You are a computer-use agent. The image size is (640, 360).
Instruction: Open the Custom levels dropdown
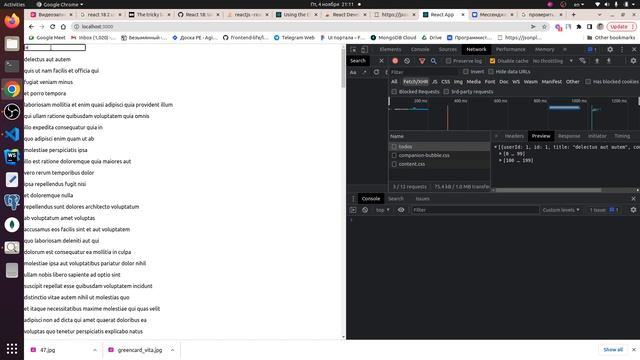tap(561, 210)
